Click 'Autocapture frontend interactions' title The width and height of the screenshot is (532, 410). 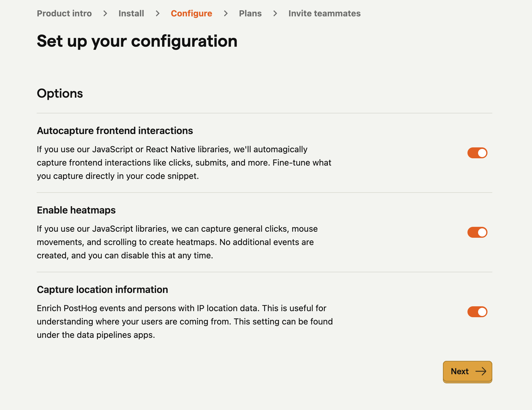(x=115, y=131)
